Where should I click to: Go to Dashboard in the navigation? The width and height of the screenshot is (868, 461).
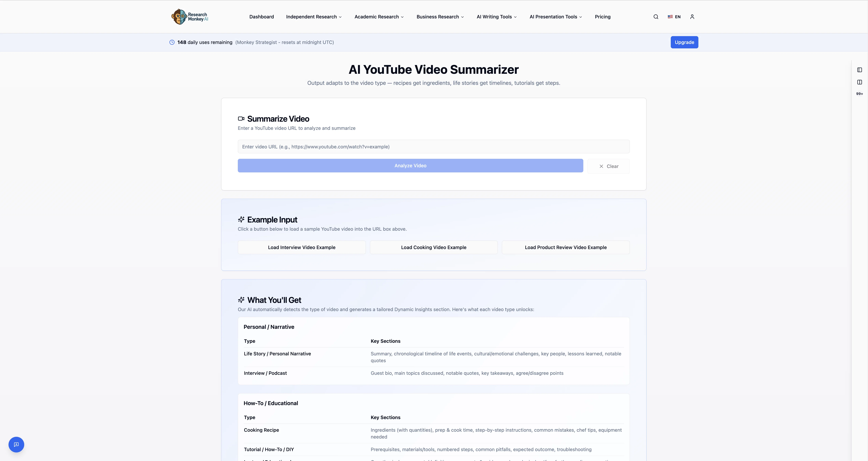(261, 17)
